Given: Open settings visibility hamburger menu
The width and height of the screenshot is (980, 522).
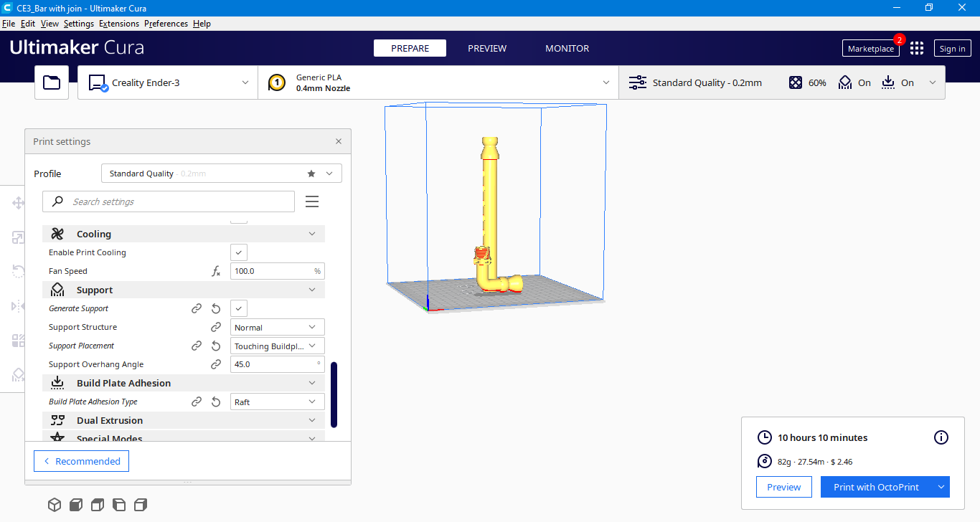Looking at the screenshot, I should tap(312, 201).
